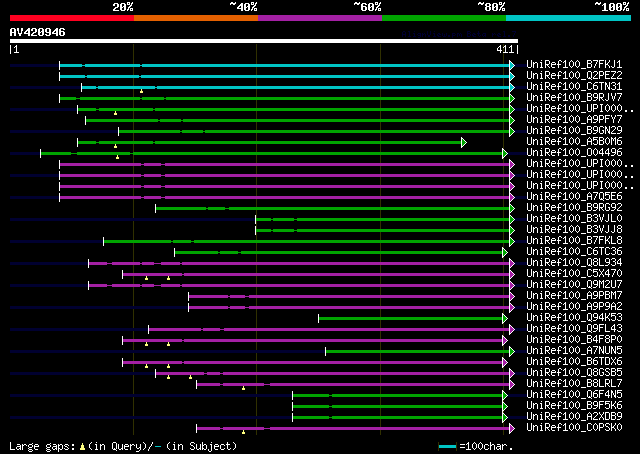Click the UniRef100_B3VJL0 label
The height and width of the screenshot is (454, 640).
pos(574,219)
